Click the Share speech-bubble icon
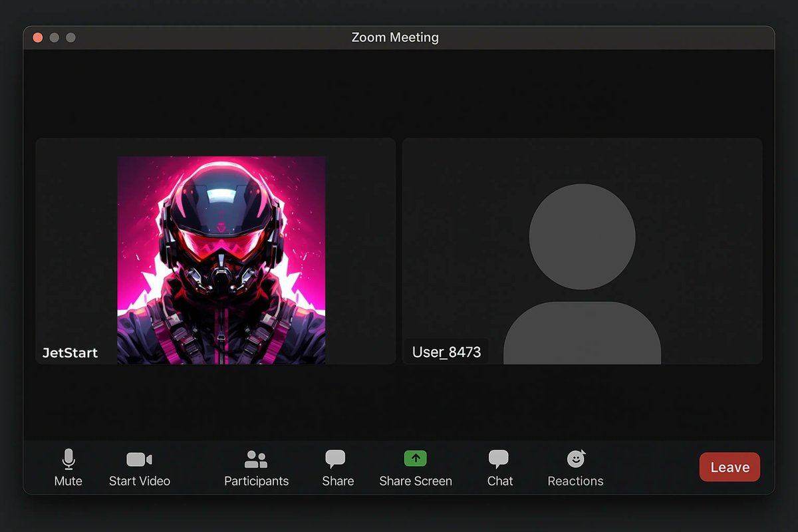This screenshot has height=532, width=798. click(335, 459)
